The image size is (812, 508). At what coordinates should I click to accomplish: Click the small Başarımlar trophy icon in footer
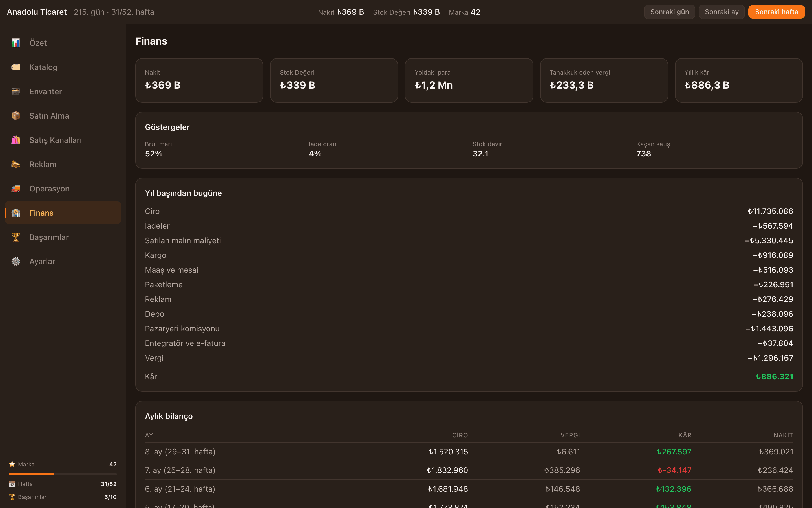tap(12, 497)
